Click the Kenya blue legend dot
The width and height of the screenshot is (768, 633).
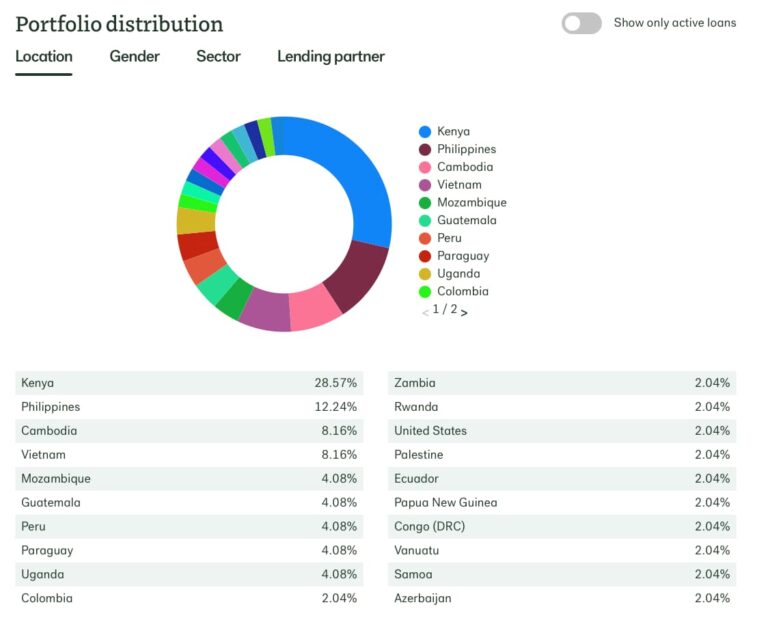click(x=425, y=132)
